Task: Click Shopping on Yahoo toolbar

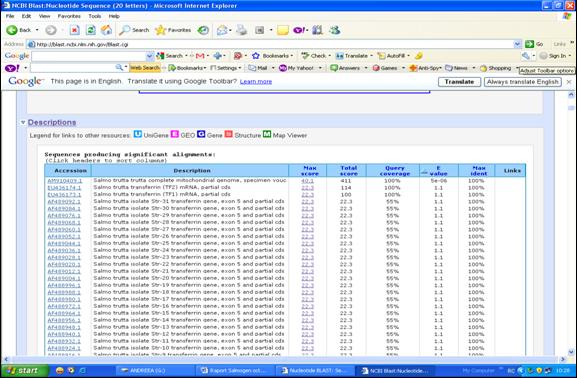Action: coord(496,68)
